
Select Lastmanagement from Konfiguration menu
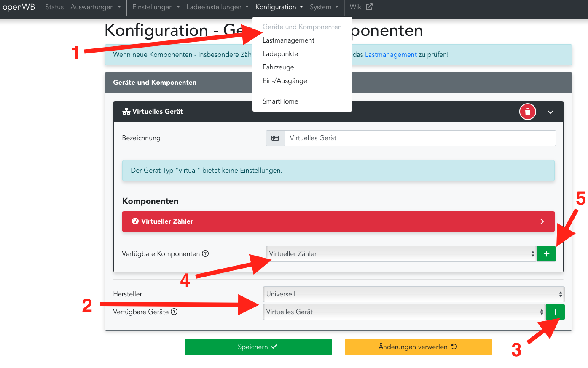(x=288, y=40)
